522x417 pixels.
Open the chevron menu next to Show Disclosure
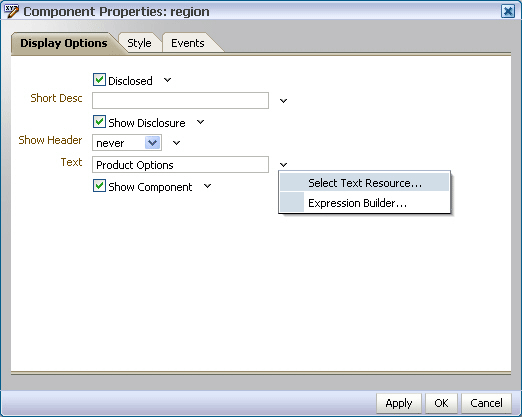[200, 122]
